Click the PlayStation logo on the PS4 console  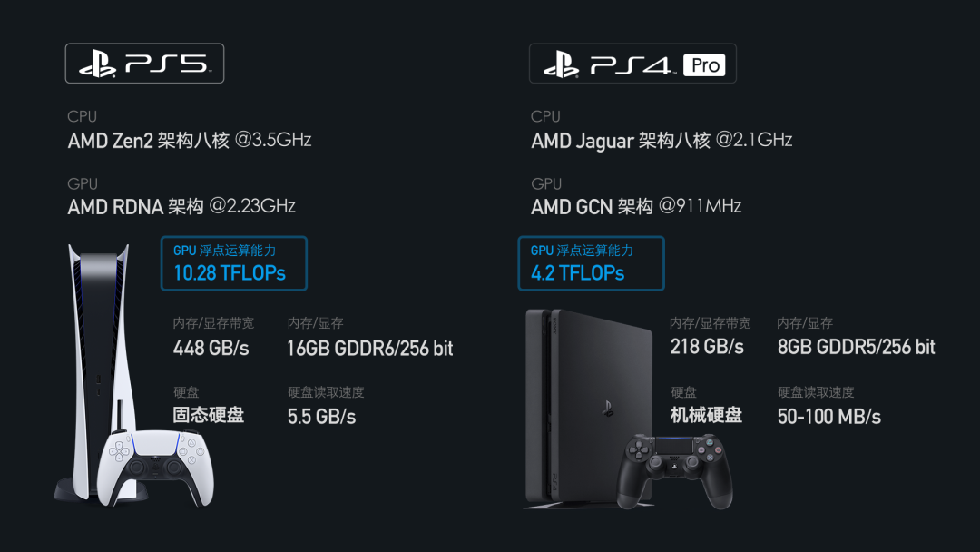(x=607, y=409)
